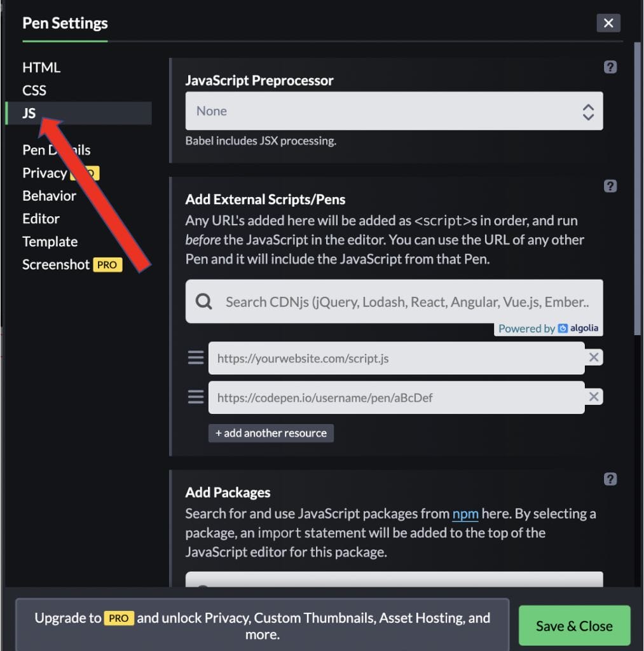644x651 pixels.
Task: Click help icon for Add External Scripts section
Action: point(610,186)
